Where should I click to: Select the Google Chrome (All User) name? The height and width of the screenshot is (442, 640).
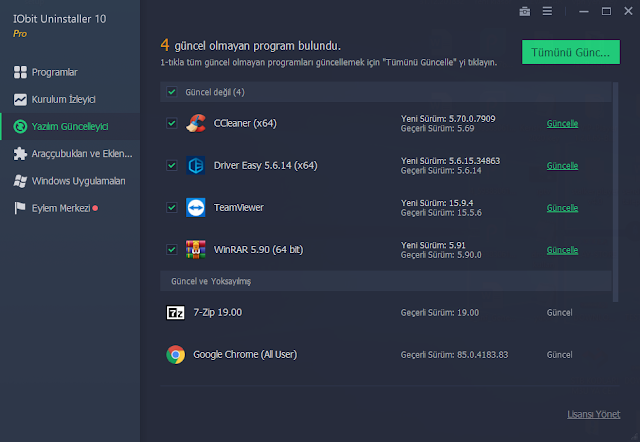coord(245,354)
